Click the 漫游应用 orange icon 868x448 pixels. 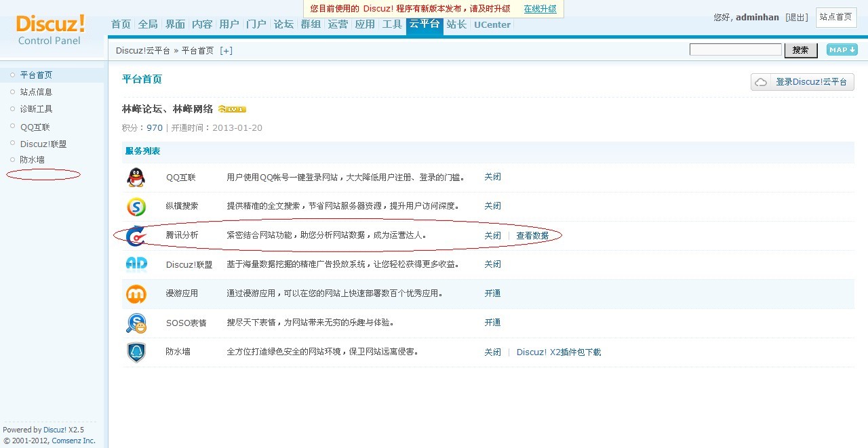coord(136,294)
